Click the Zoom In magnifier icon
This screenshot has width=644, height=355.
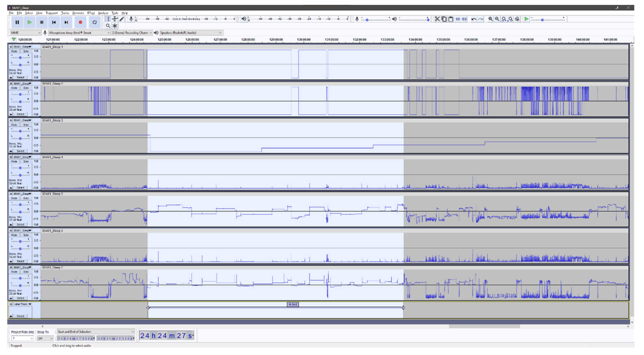coord(491,19)
